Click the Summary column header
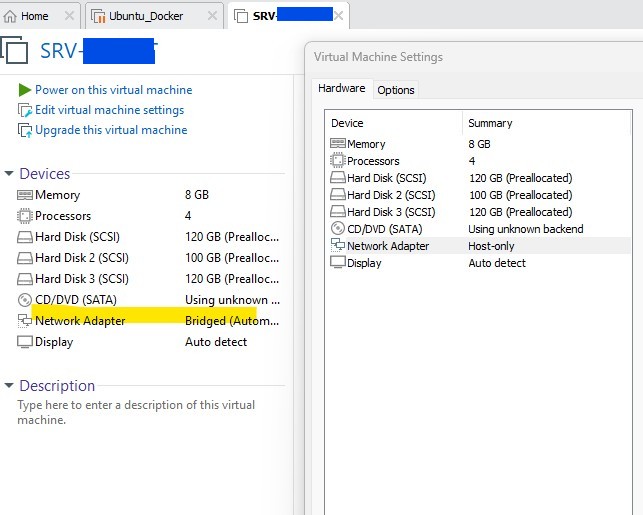 pyautogui.click(x=490, y=123)
